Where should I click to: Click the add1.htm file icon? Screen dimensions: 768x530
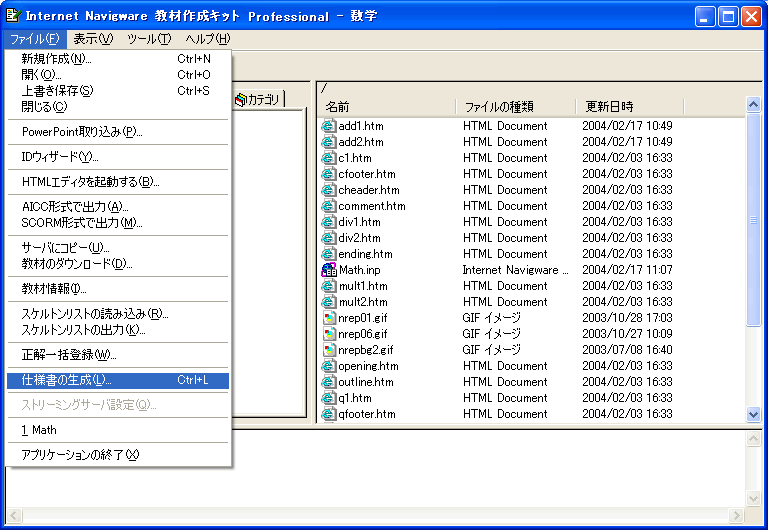point(329,126)
